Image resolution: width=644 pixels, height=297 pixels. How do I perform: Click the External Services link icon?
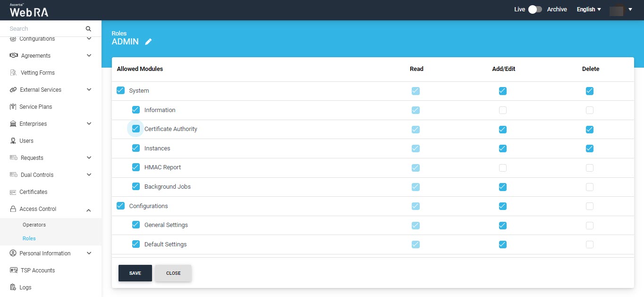click(x=13, y=89)
